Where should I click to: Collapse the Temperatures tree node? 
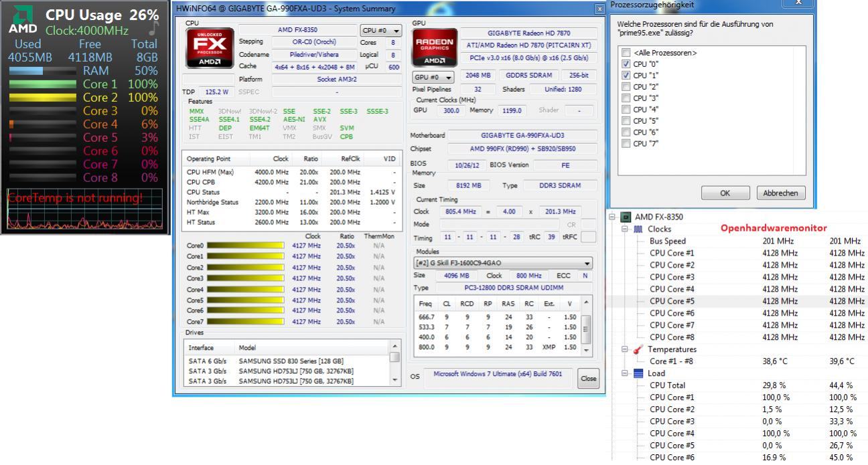[626, 349]
